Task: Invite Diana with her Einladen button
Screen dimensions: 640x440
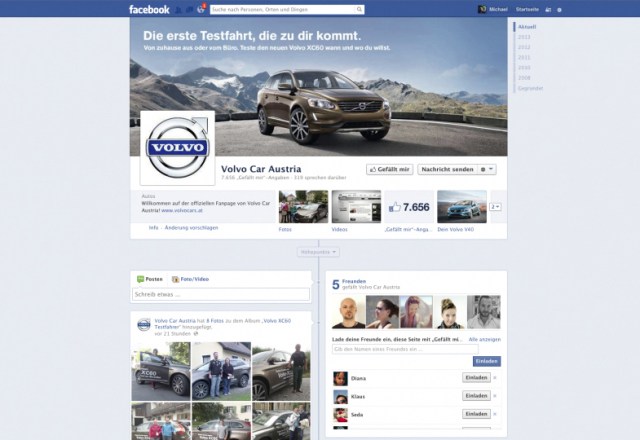Action: 476,378
